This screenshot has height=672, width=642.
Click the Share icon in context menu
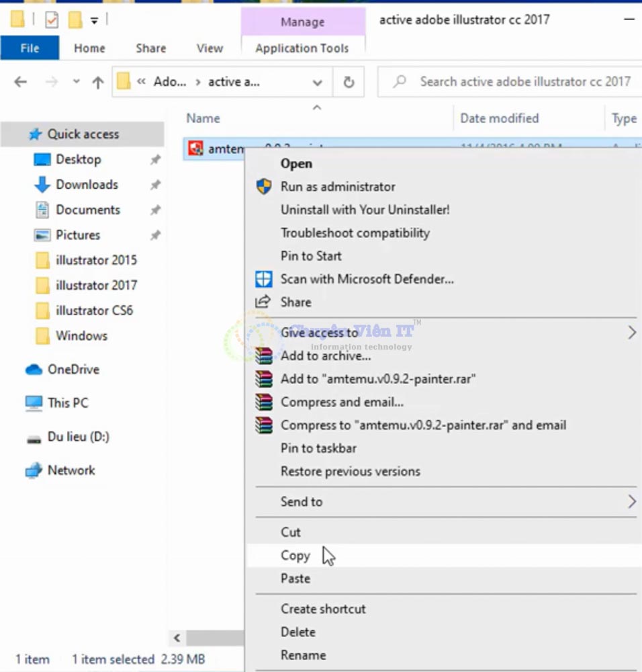click(x=264, y=302)
